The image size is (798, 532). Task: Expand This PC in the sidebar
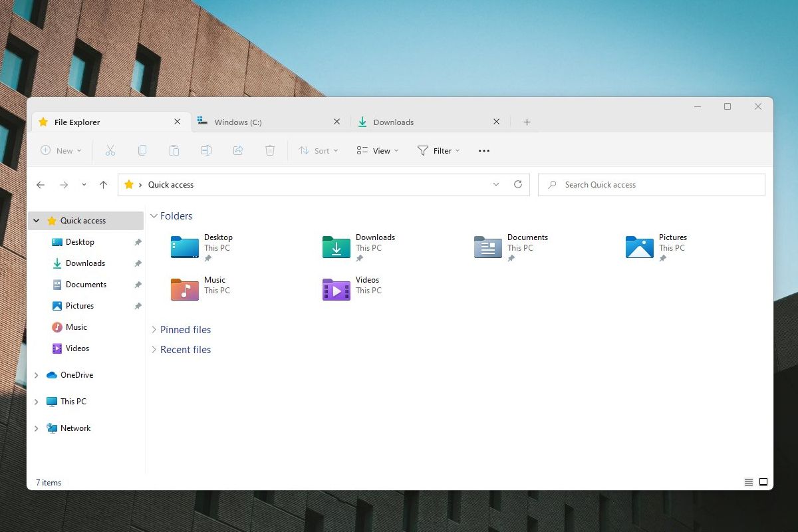tap(37, 402)
